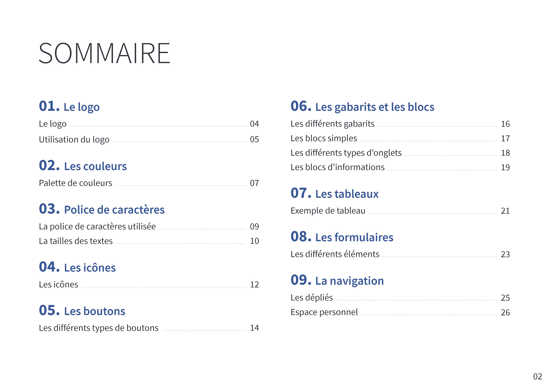Open section 06. Les gabarits et les blocs

click(x=362, y=107)
